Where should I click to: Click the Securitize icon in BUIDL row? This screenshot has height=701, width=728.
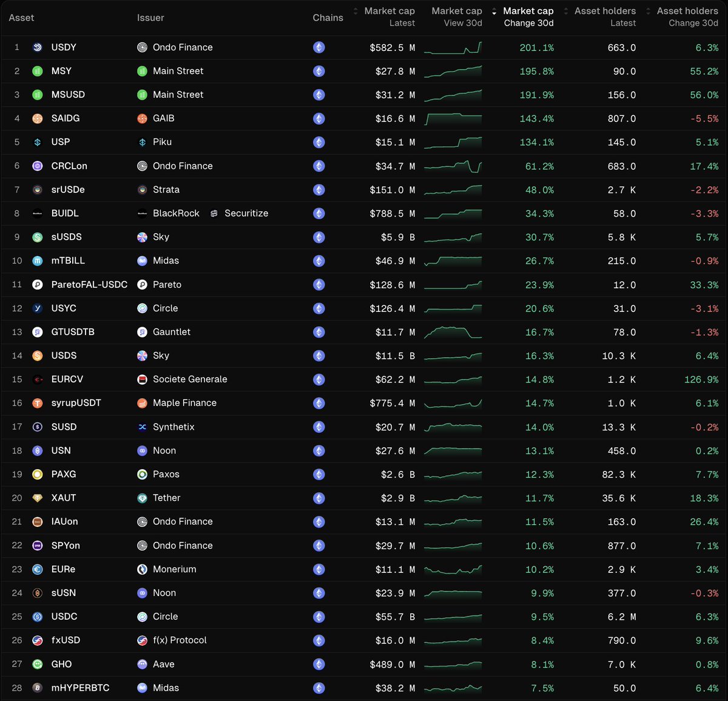point(214,214)
